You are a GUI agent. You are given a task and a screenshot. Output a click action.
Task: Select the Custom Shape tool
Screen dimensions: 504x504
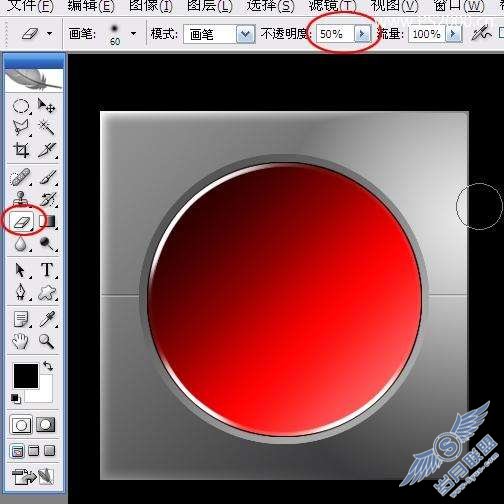pos(47,292)
